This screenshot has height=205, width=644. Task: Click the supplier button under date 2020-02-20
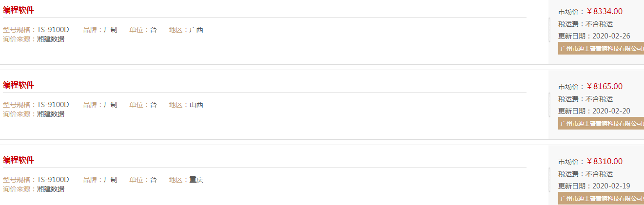(601, 123)
